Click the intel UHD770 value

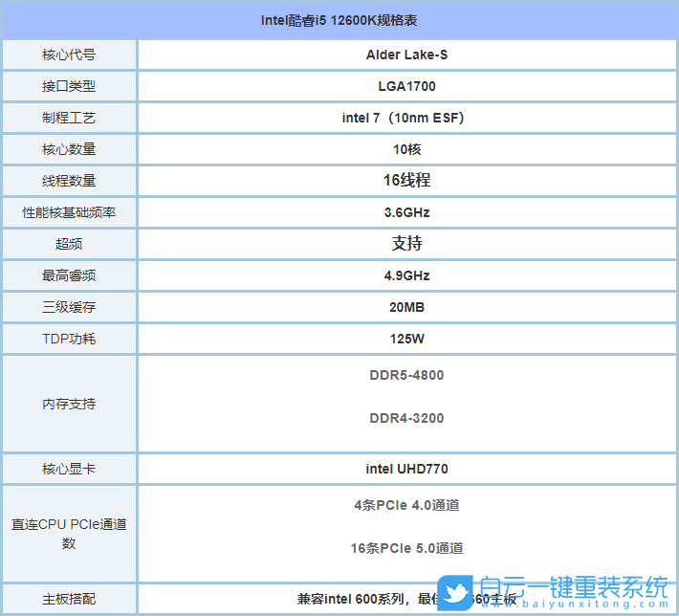click(x=406, y=469)
